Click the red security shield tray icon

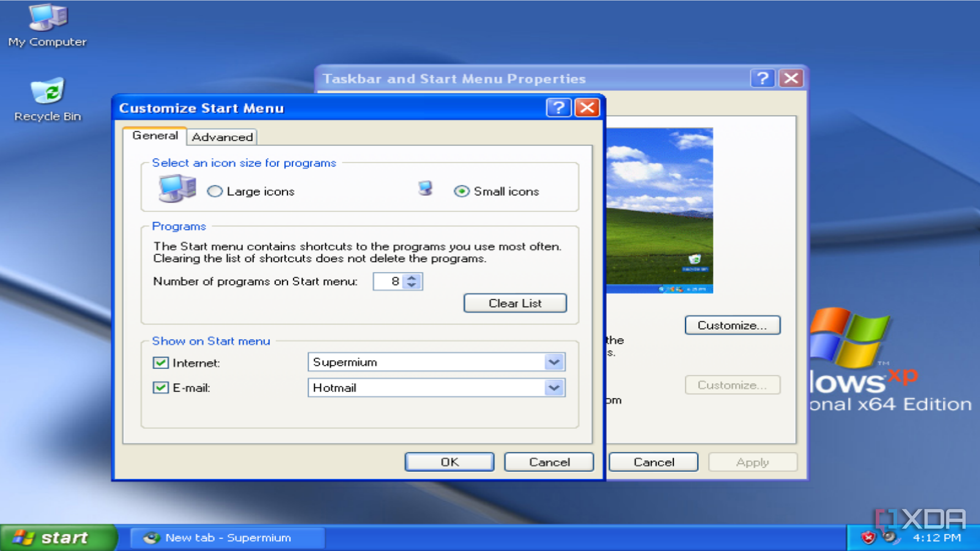pos(868,538)
